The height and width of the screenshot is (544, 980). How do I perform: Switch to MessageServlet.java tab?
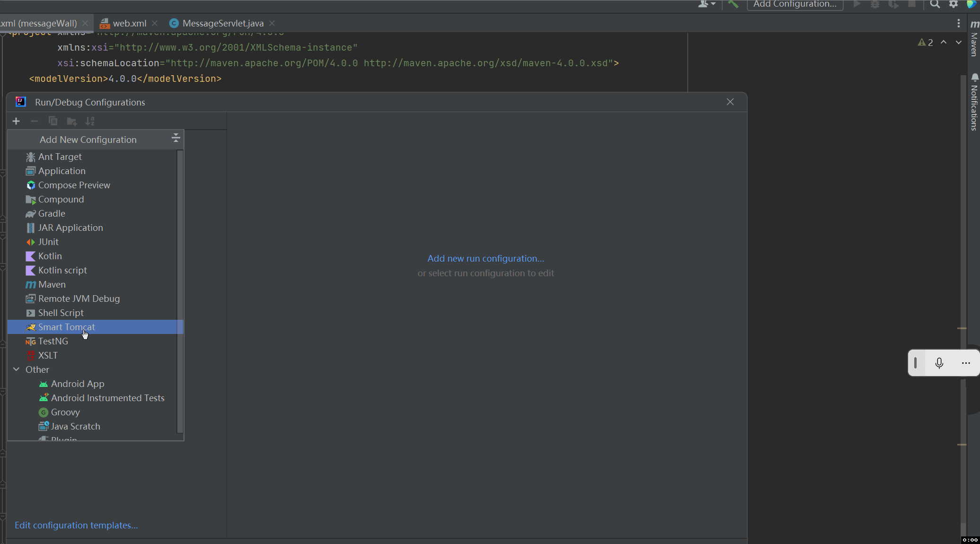pos(222,23)
